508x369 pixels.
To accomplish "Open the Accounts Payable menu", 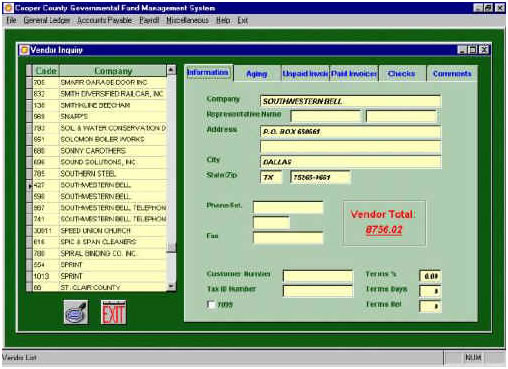I will tap(104, 20).
